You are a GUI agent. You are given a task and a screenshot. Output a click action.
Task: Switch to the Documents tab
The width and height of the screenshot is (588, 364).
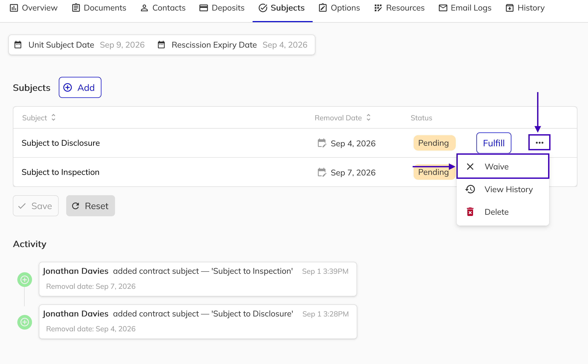click(x=99, y=8)
